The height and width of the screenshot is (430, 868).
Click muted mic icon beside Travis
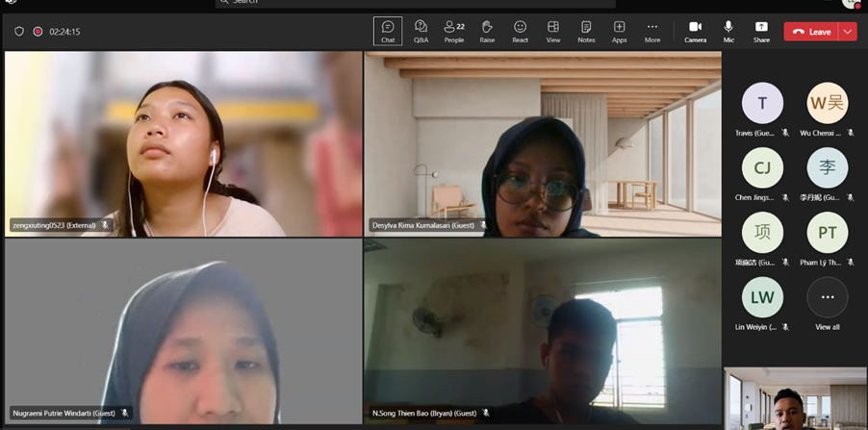[785, 133]
